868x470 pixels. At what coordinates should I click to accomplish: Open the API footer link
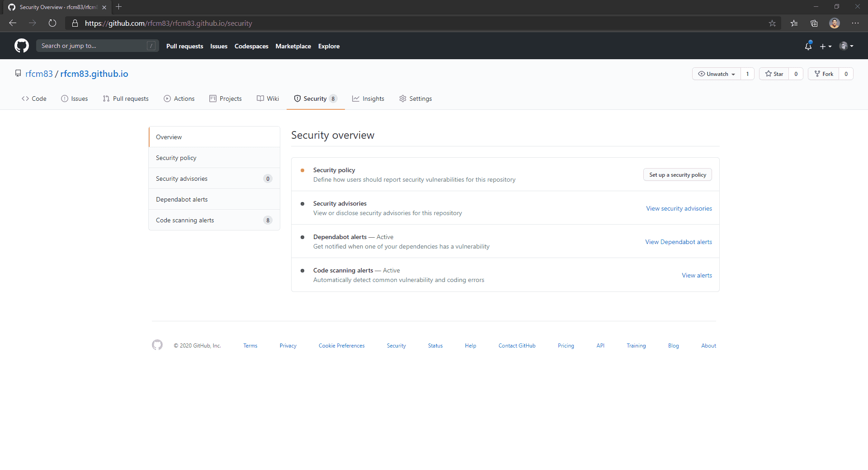(x=600, y=346)
